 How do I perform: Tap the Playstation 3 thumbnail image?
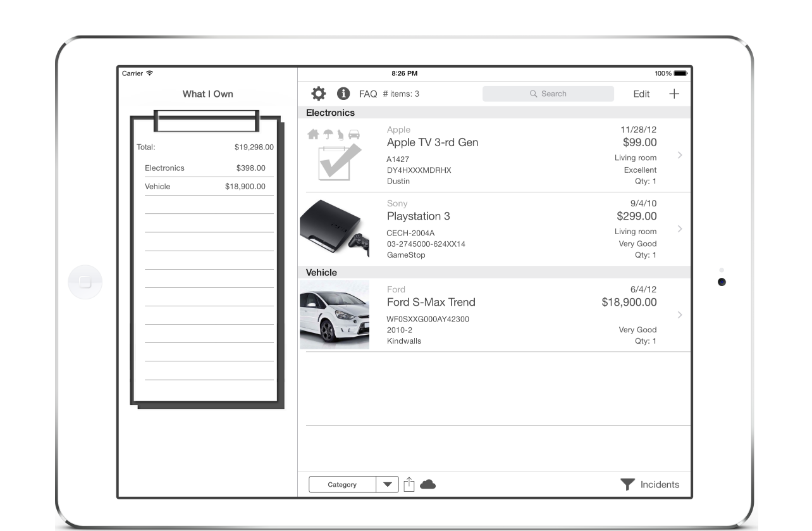pyautogui.click(x=334, y=229)
